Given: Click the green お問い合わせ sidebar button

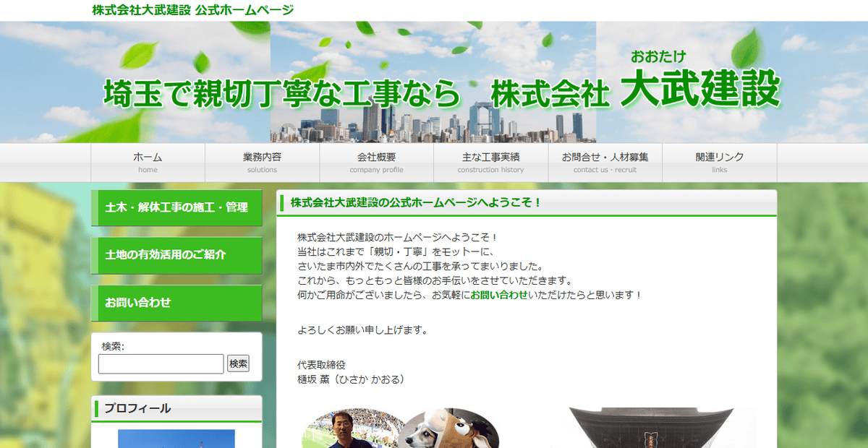Looking at the screenshot, I should [x=176, y=302].
